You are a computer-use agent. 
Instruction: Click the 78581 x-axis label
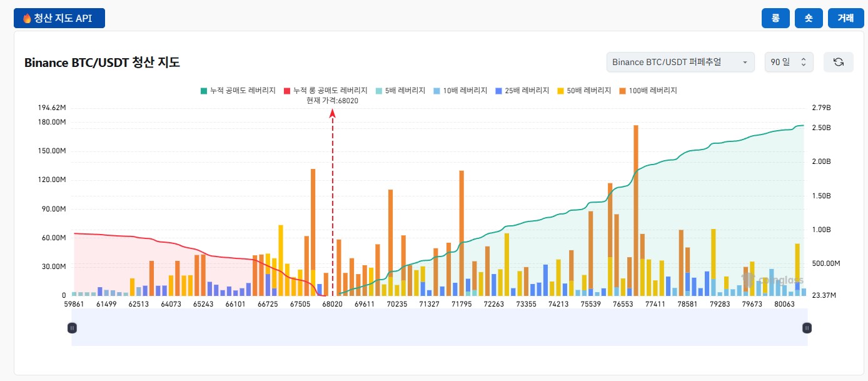click(x=688, y=304)
